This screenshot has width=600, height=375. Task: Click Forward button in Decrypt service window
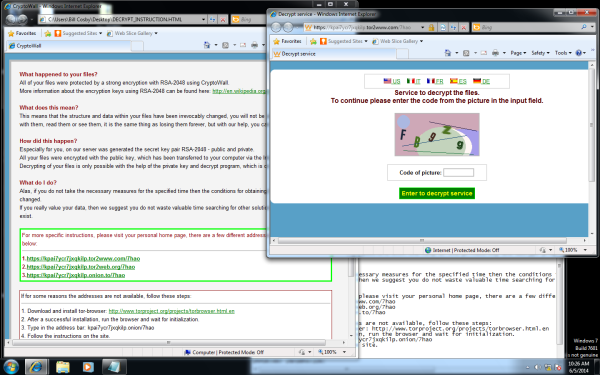click(288, 27)
